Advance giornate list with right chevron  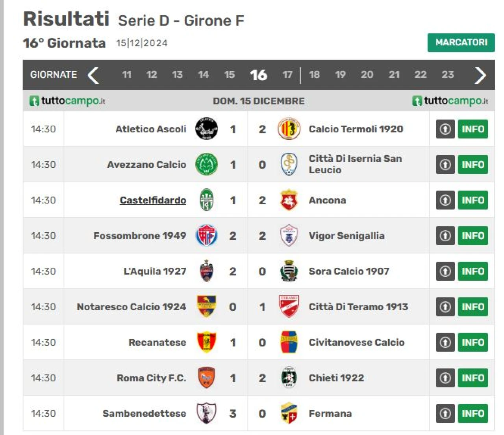480,75
